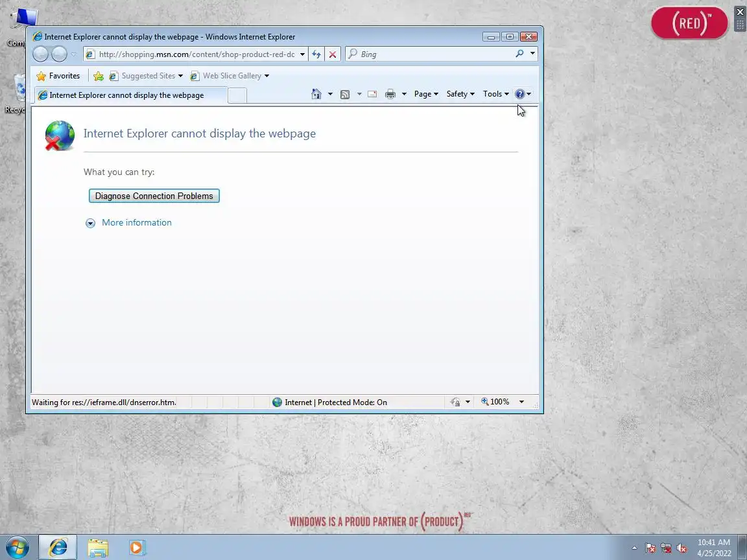
Task: Click the Computer desktop icon
Action: 18,27
